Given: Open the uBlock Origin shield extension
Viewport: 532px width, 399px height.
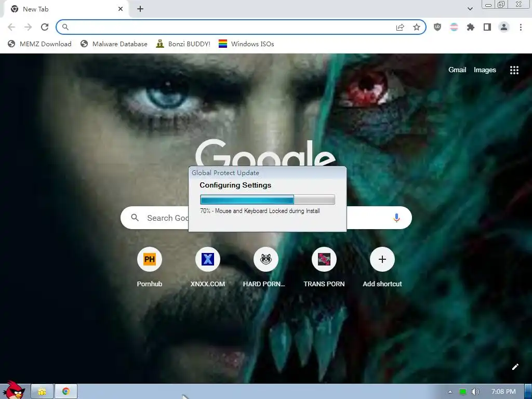Looking at the screenshot, I should (x=437, y=27).
